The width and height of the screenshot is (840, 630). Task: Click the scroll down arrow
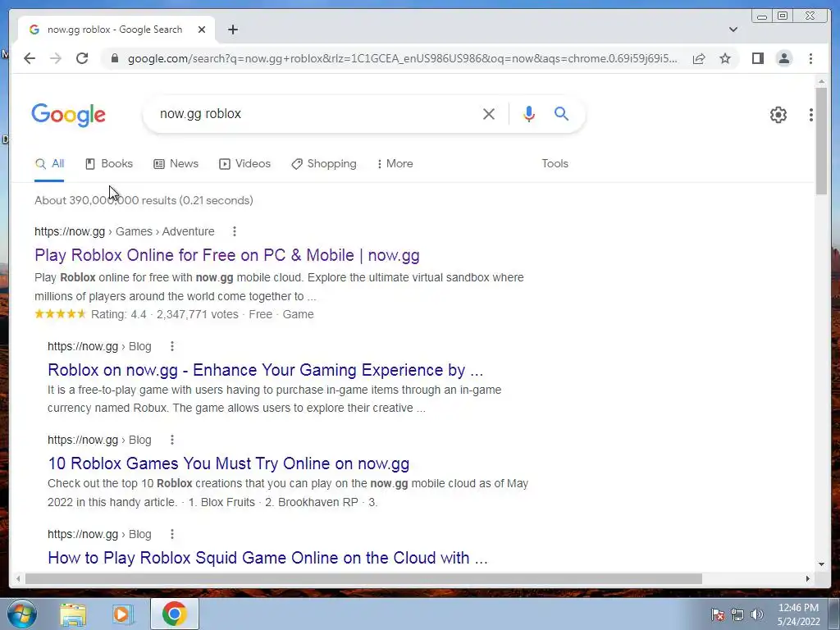[x=821, y=564]
